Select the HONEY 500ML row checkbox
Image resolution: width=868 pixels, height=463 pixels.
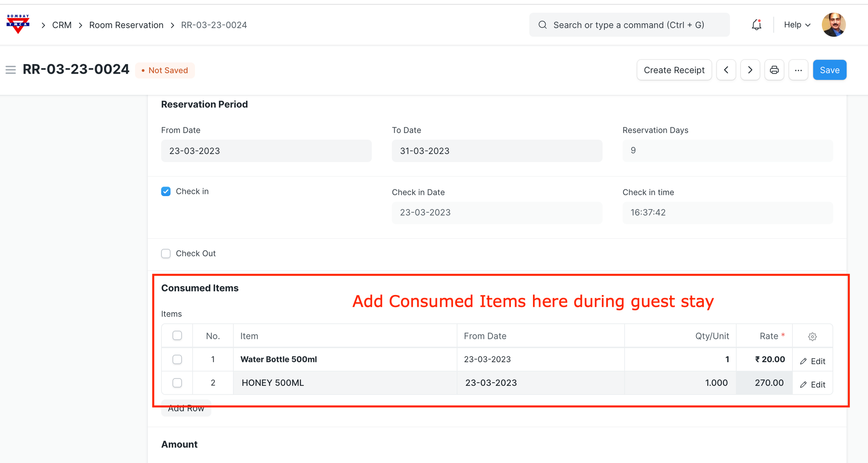pyautogui.click(x=177, y=383)
